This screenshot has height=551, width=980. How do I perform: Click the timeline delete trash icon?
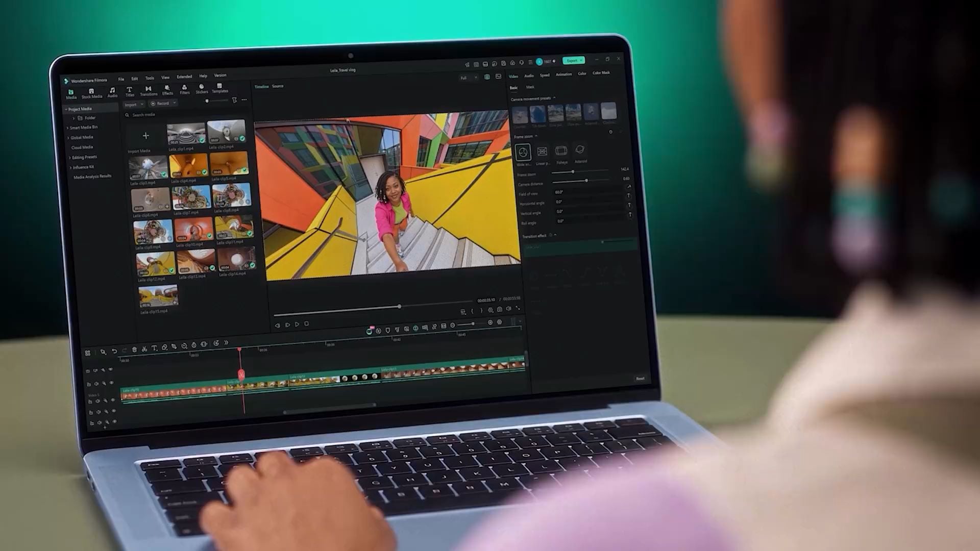coord(134,349)
